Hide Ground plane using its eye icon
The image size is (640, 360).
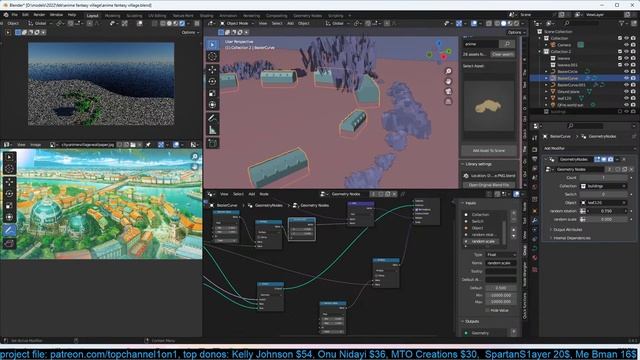(x=626, y=91)
